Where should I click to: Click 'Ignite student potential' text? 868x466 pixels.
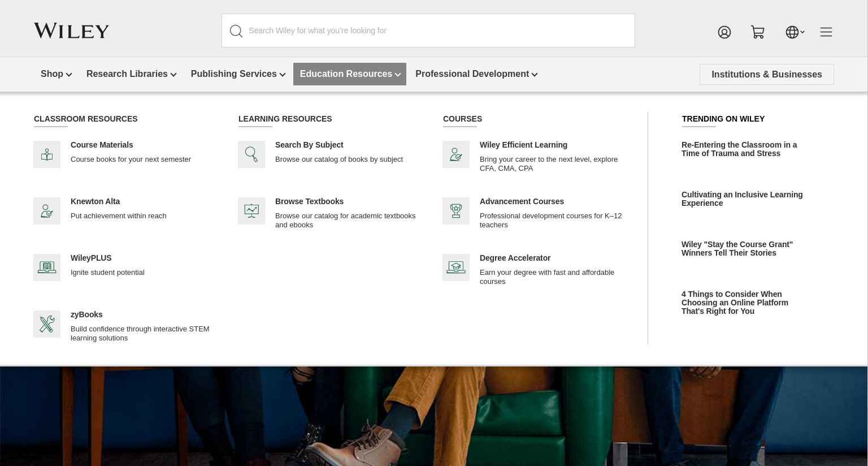107,273
